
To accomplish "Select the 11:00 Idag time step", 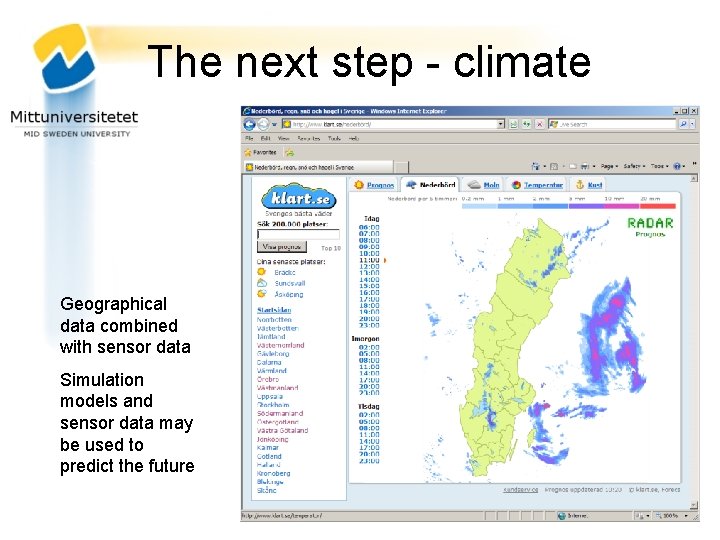I will pos(369,260).
